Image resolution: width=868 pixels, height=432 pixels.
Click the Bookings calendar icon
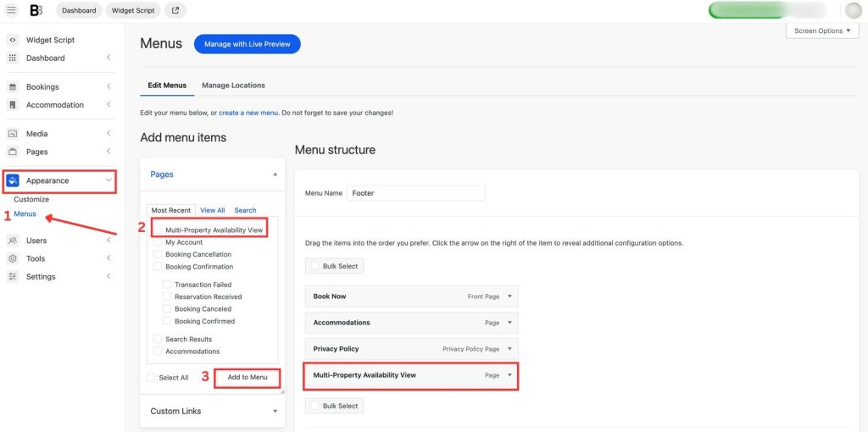(13, 87)
